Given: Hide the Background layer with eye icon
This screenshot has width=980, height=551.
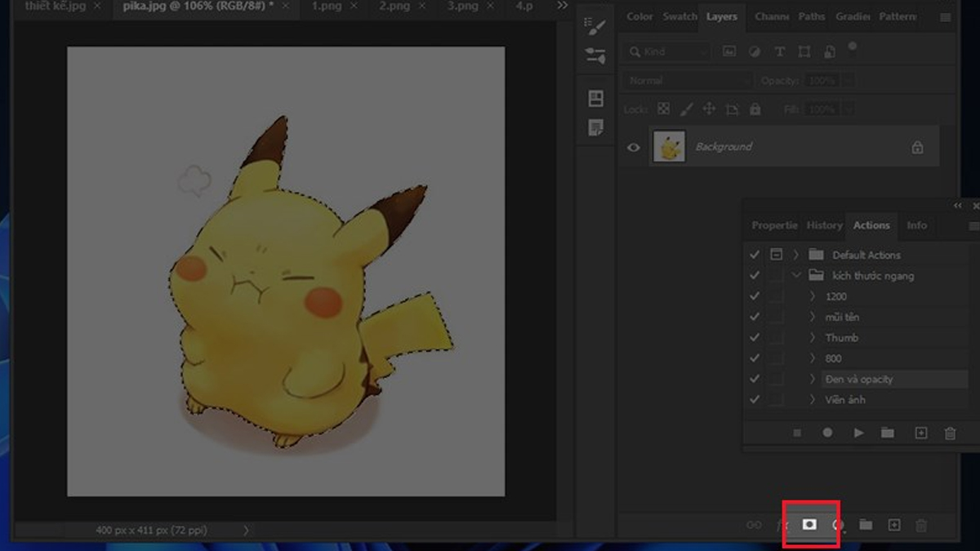Looking at the screenshot, I should [x=633, y=148].
